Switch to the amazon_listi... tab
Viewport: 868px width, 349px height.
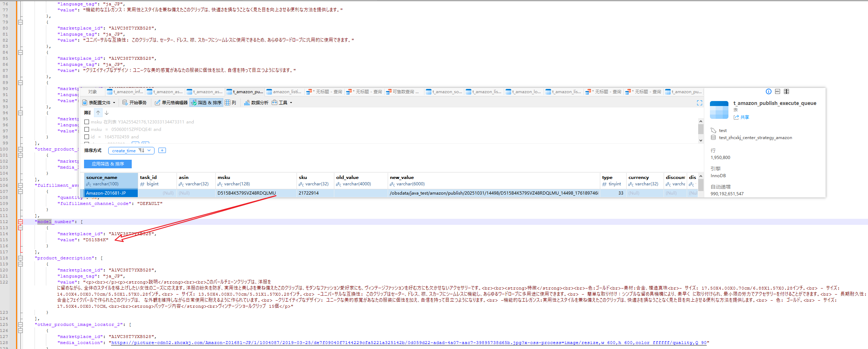tap(284, 92)
